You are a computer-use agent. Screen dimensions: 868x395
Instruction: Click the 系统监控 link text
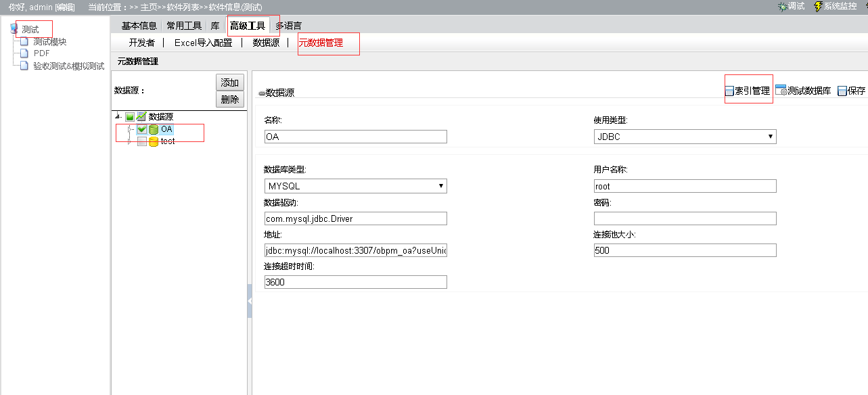tap(840, 6)
